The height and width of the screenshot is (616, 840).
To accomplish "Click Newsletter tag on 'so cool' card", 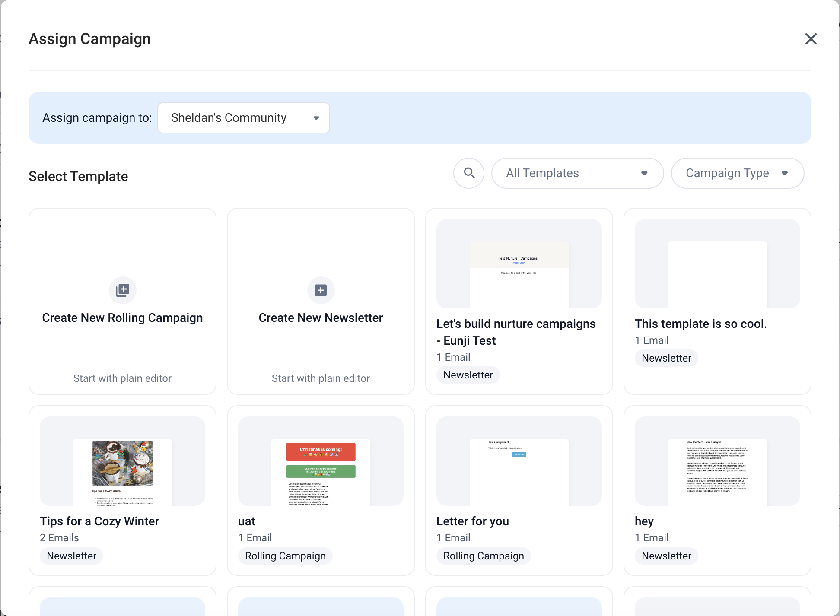I will click(x=666, y=358).
